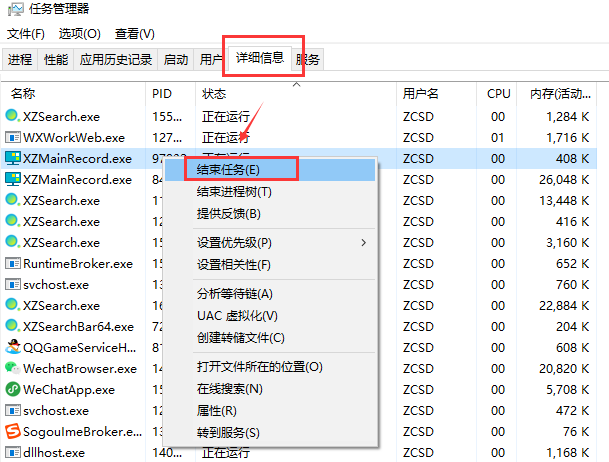This screenshot has height=462, width=609.
Task: Sort by the PID column header
Action: click(171, 94)
